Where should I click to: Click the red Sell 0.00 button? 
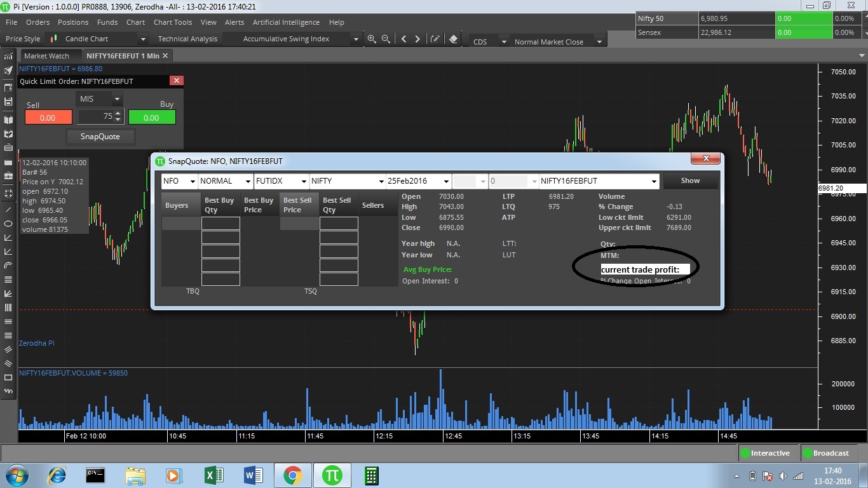[x=48, y=118]
